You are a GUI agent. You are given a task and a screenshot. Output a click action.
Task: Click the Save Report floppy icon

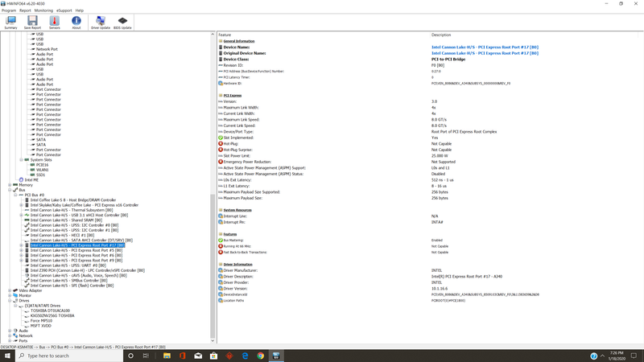coord(32,23)
